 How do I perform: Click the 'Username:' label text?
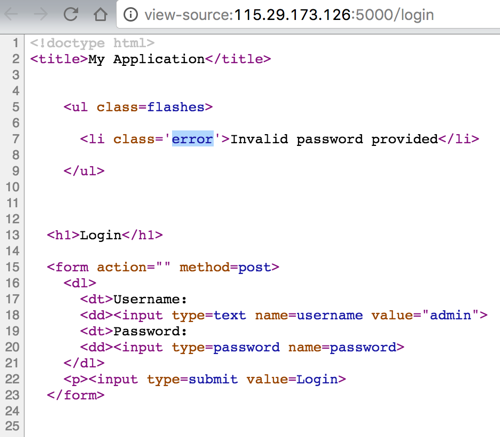tap(150, 299)
